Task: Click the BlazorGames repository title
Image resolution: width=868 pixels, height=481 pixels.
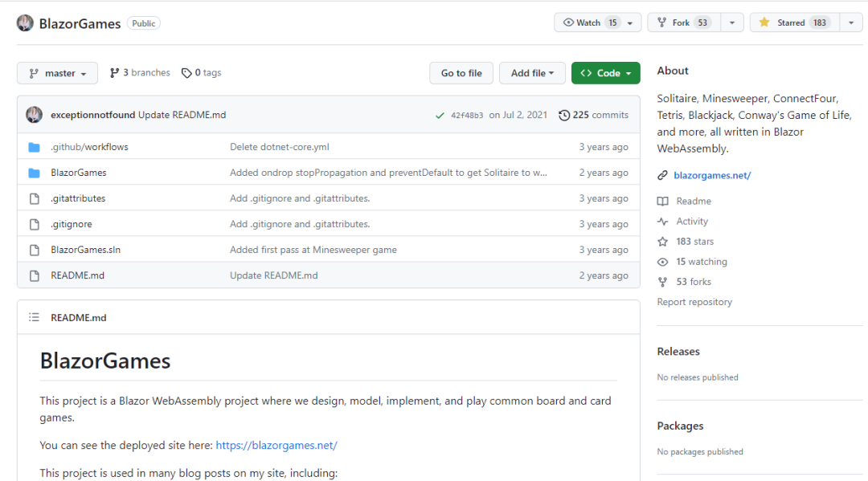Action: point(80,24)
